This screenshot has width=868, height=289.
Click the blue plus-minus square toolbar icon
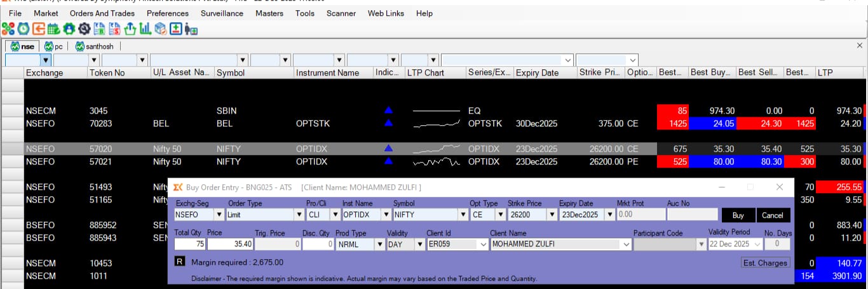[176, 29]
